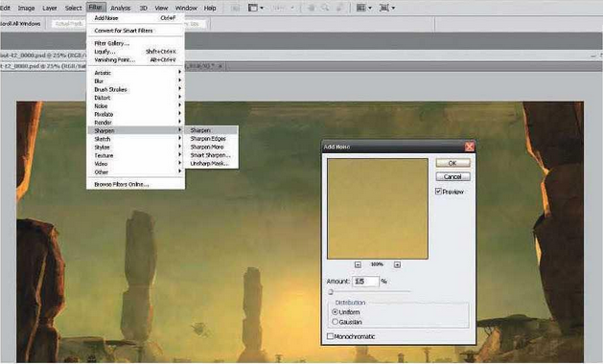Confirm Add Noise with OK
The width and height of the screenshot is (603, 364).
(x=452, y=163)
